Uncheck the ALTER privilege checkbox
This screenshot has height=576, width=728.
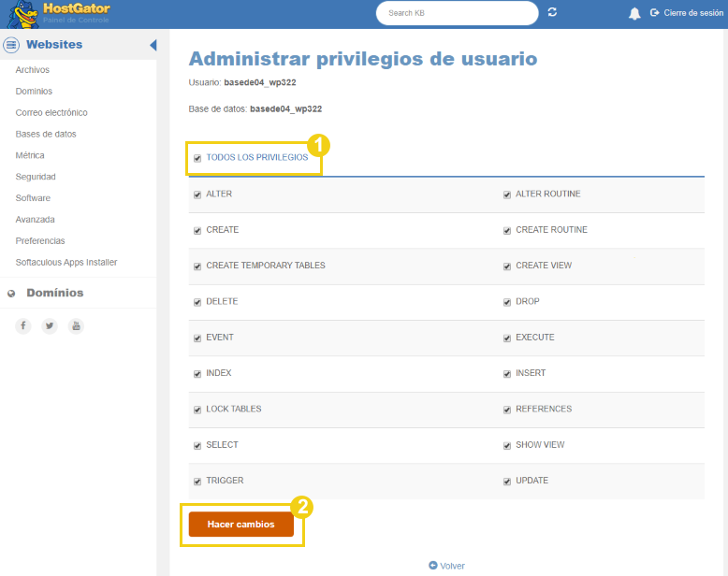pyautogui.click(x=197, y=194)
